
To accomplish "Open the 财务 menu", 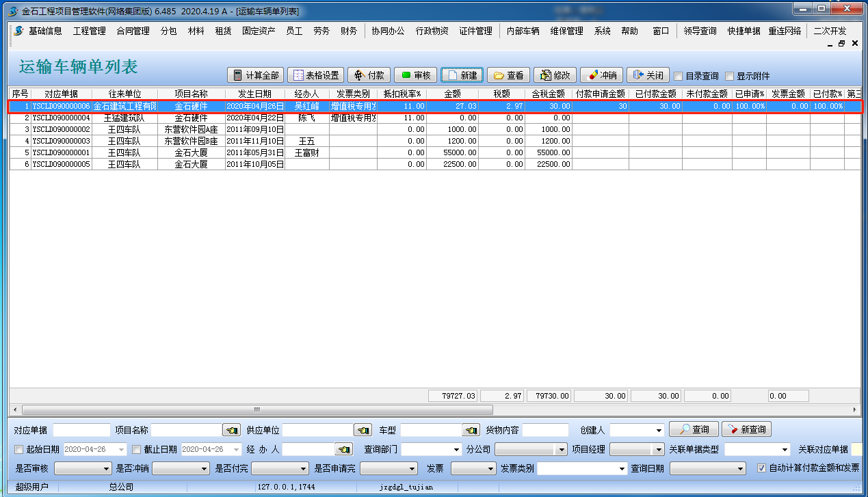I will tap(349, 31).
